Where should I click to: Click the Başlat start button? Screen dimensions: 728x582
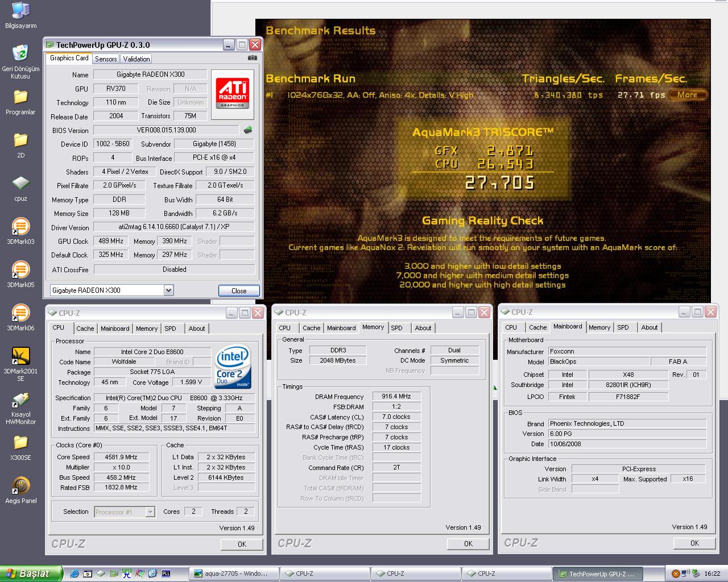[31, 573]
